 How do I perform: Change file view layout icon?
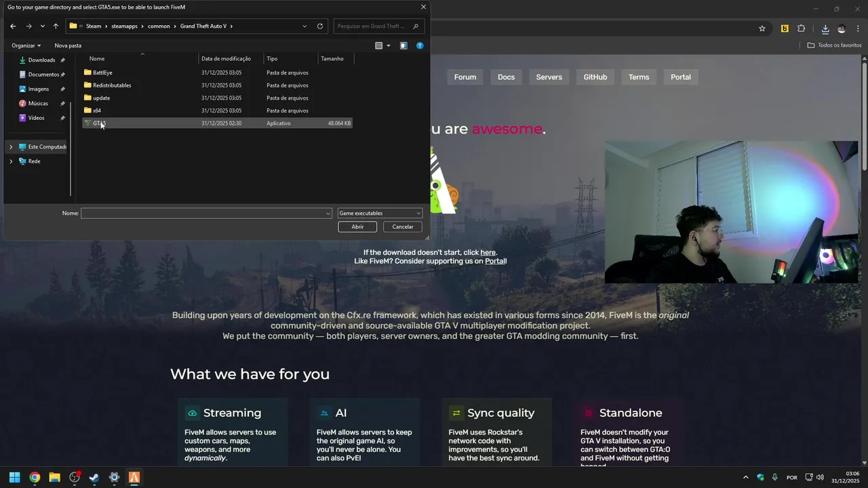click(379, 45)
